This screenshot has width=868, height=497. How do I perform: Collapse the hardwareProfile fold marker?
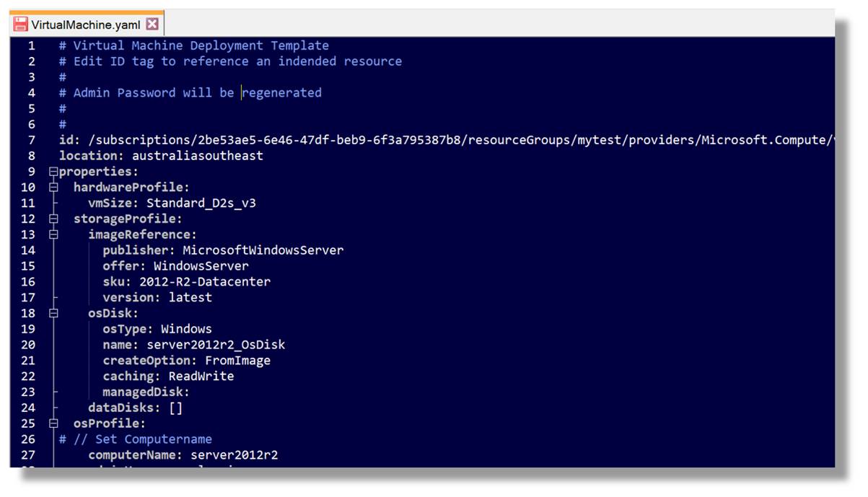coord(53,188)
